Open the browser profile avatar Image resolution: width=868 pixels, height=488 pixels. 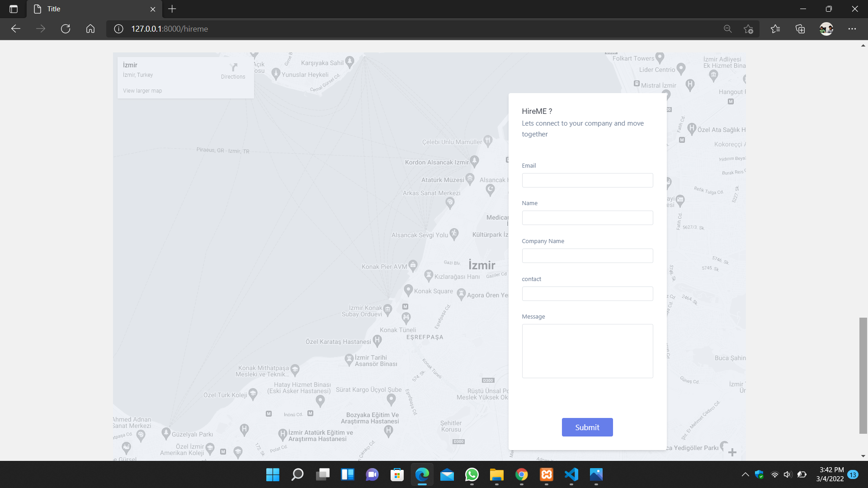click(826, 29)
